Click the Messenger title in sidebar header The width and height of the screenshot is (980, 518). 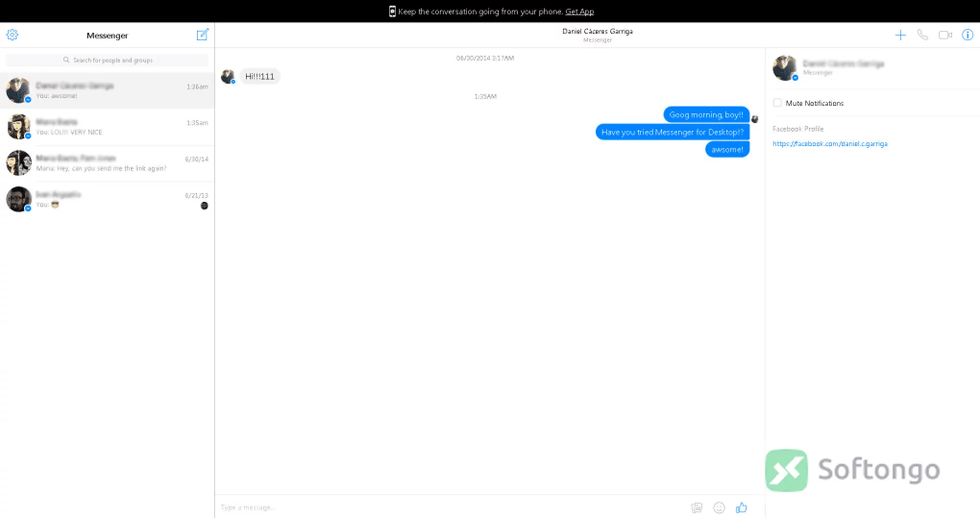(x=107, y=35)
